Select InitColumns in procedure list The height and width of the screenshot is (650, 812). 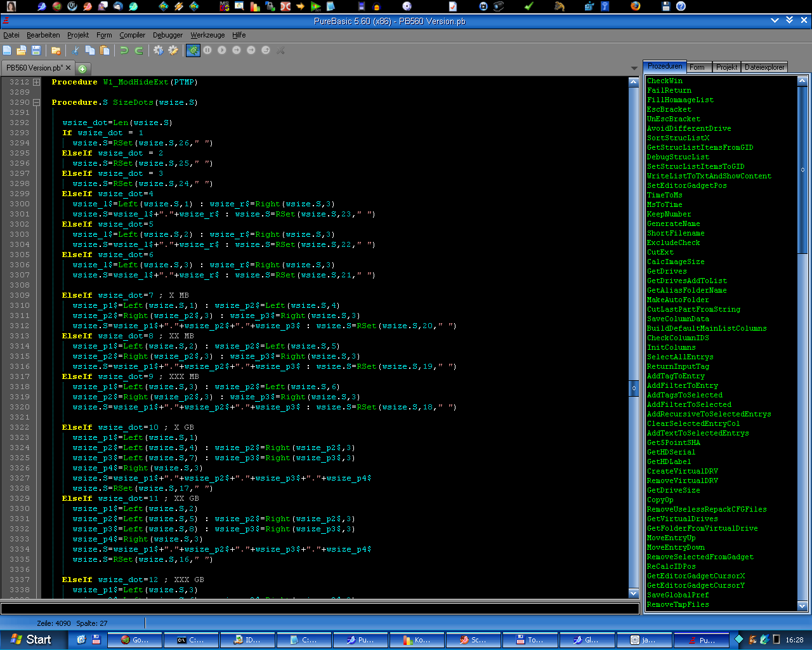coord(671,347)
